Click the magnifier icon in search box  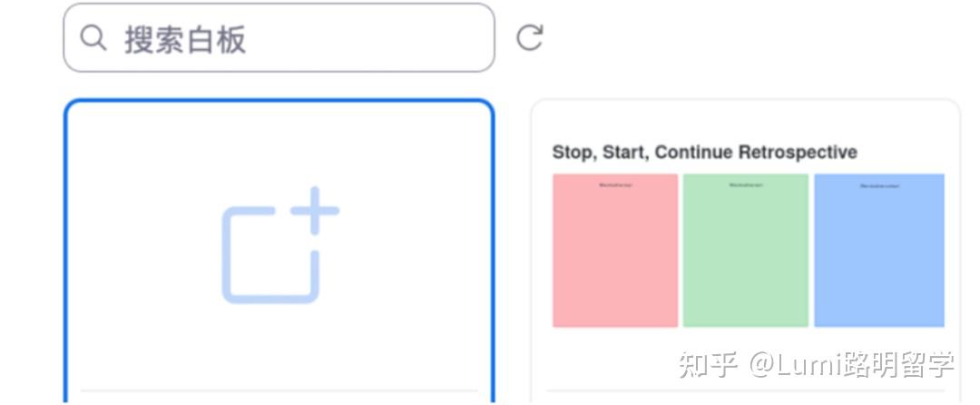93,38
